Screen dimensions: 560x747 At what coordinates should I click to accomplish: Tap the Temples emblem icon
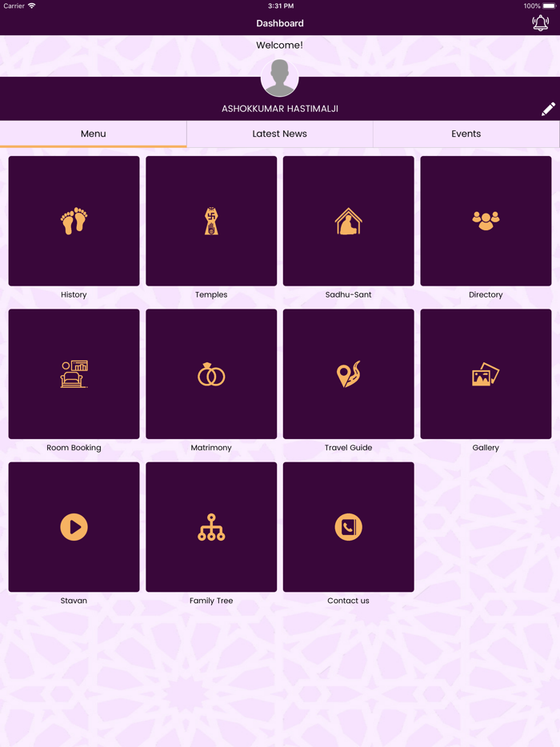pos(211,221)
